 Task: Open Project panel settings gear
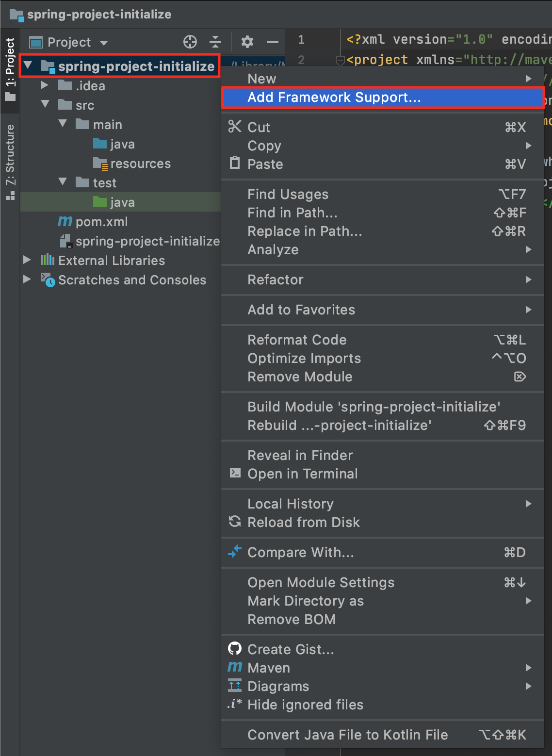(247, 42)
